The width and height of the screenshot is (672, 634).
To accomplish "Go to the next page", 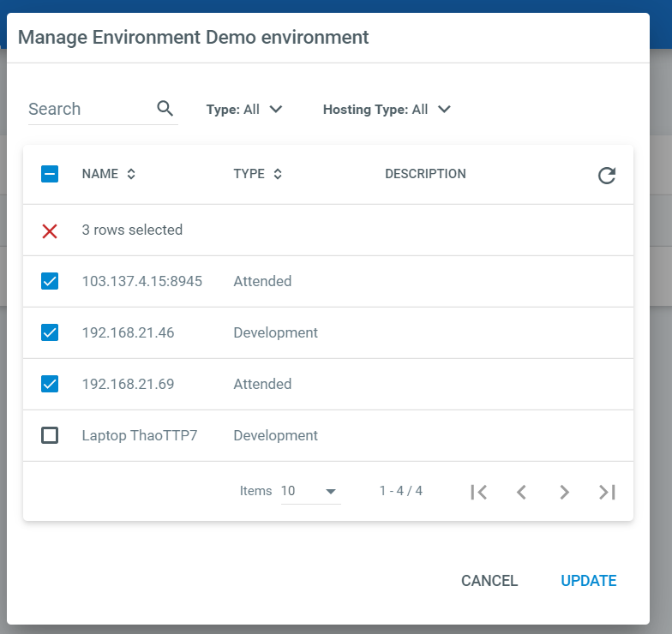I will pyautogui.click(x=564, y=492).
